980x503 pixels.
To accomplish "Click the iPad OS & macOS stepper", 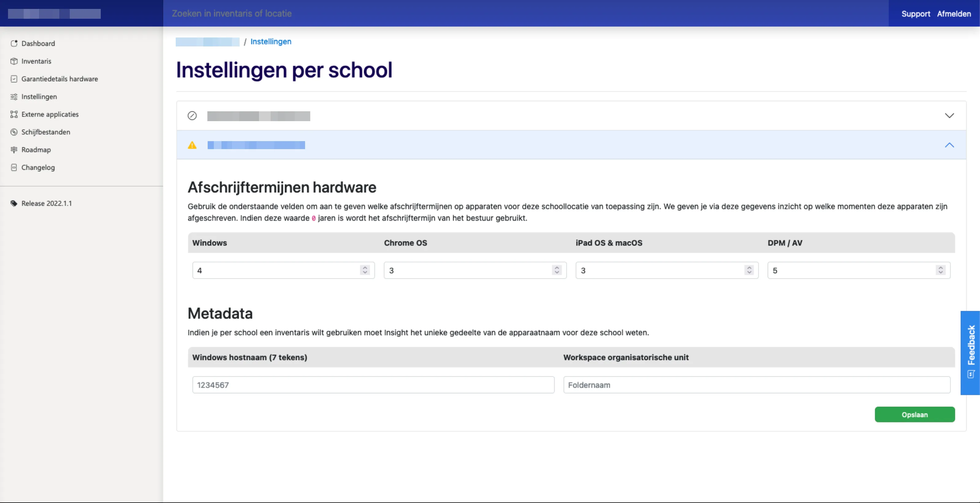I will point(749,270).
